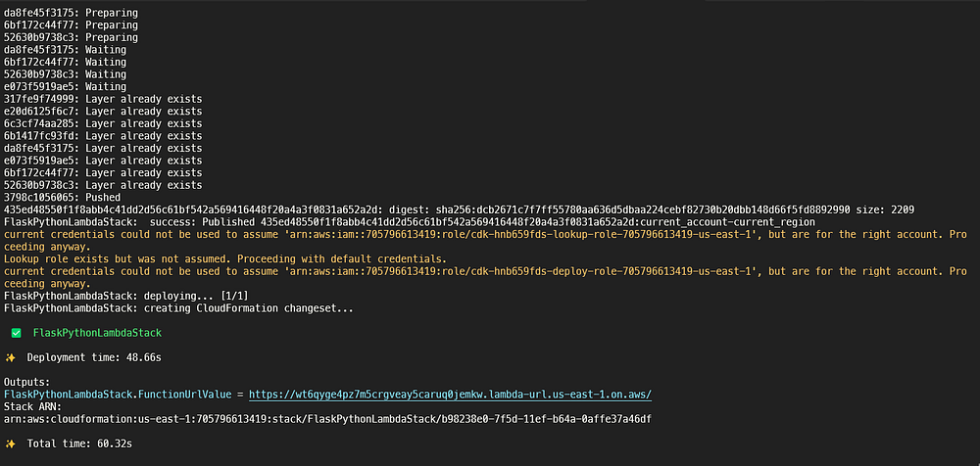Click the 'success: Published' line
This screenshot has width=980, height=466.
coord(410,222)
